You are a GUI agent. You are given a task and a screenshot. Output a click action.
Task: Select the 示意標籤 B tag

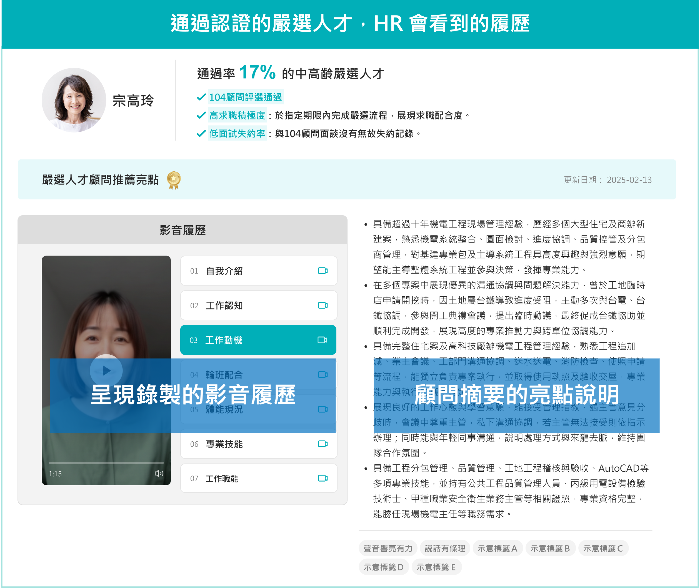coord(550,548)
